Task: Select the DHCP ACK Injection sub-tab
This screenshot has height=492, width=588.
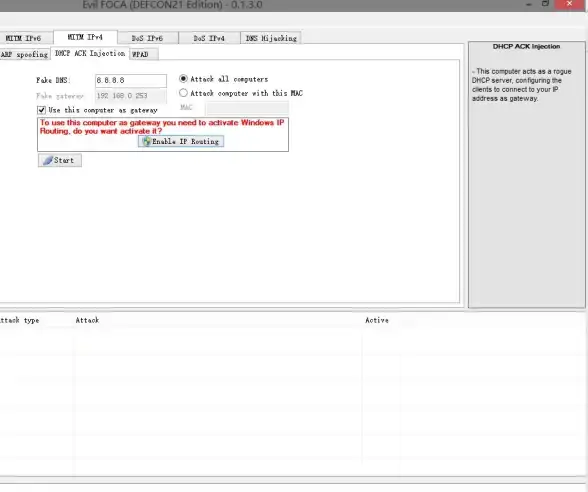Action: (90, 53)
